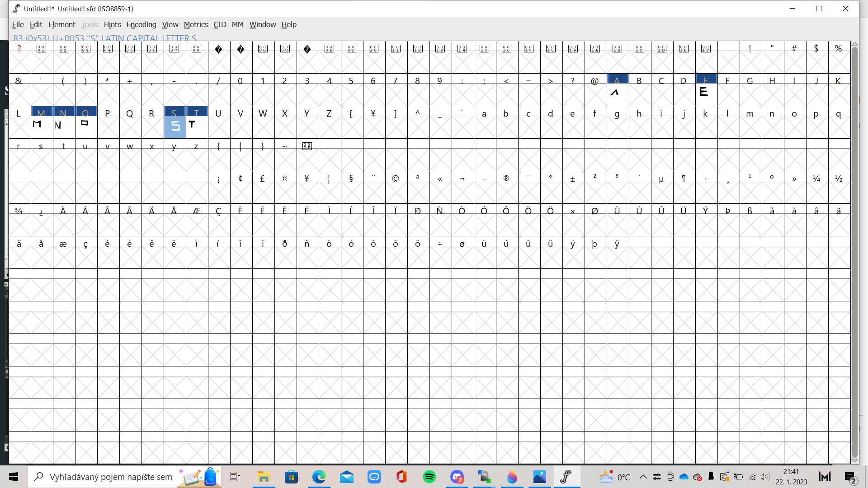Click the MM menu item
Screen dimensions: 868x488
pos(237,24)
